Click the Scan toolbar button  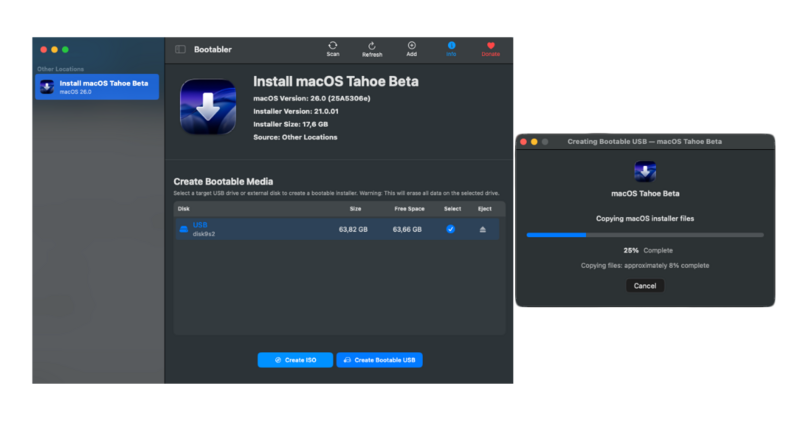[333, 49]
